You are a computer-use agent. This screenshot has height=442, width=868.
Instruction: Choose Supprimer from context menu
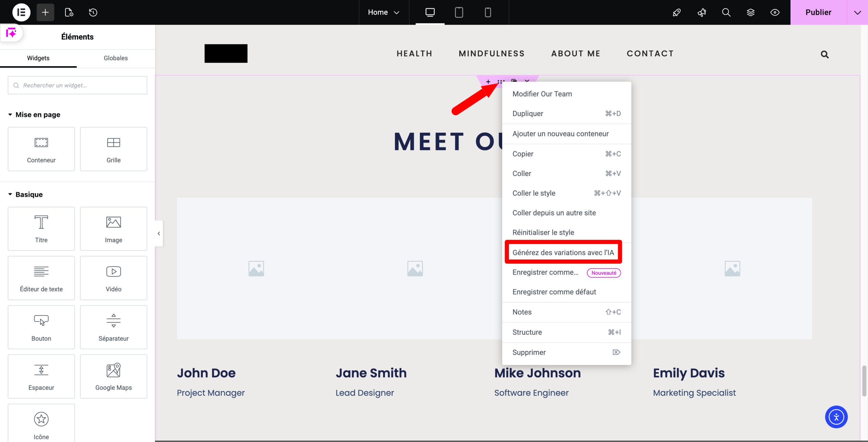(x=566, y=352)
